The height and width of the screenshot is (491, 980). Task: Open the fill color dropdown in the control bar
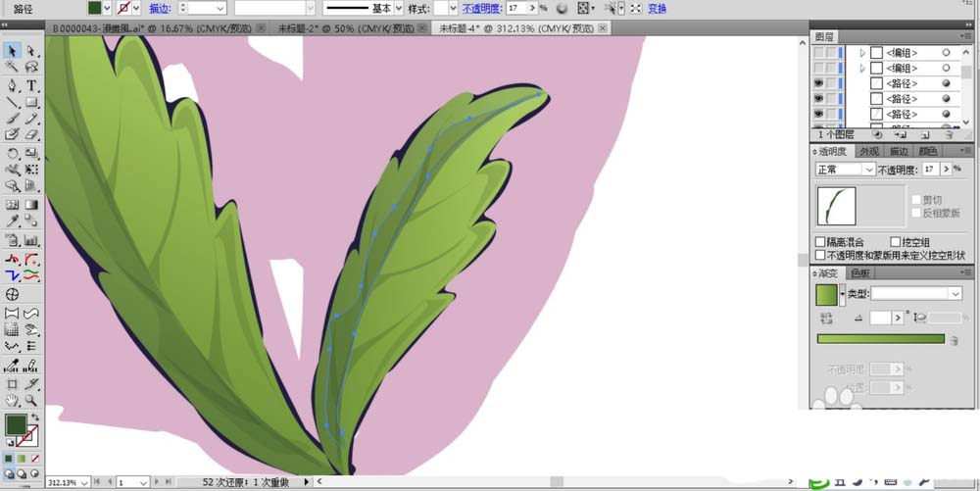tap(108, 8)
